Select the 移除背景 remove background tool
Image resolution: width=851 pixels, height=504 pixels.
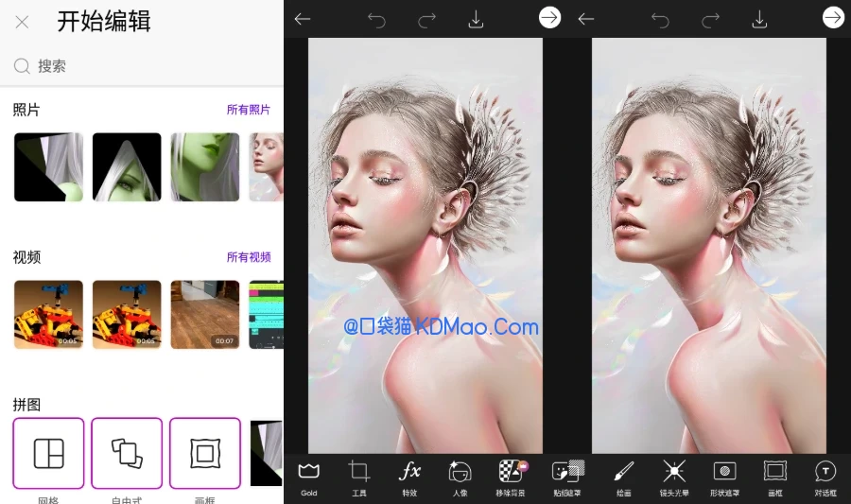pos(511,478)
